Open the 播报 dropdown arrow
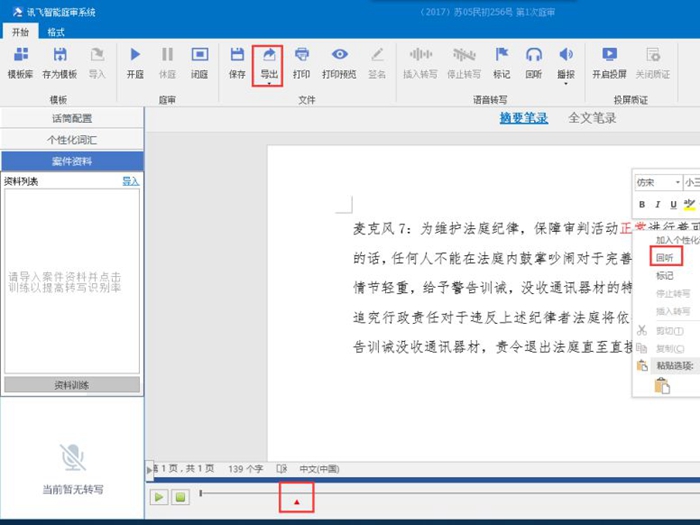The width and height of the screenshot is (700, 525). click(566, 82)
